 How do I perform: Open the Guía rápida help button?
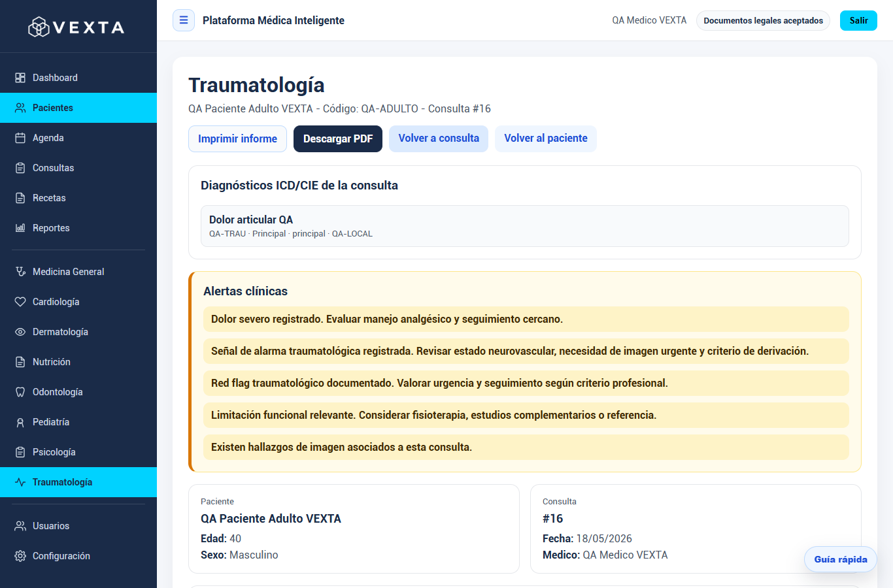click(841, 559)
